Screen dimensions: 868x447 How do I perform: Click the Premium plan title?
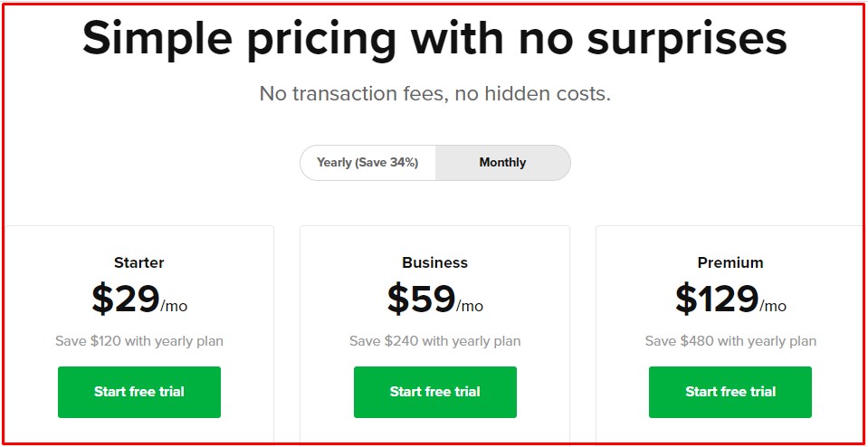[730, 263]
